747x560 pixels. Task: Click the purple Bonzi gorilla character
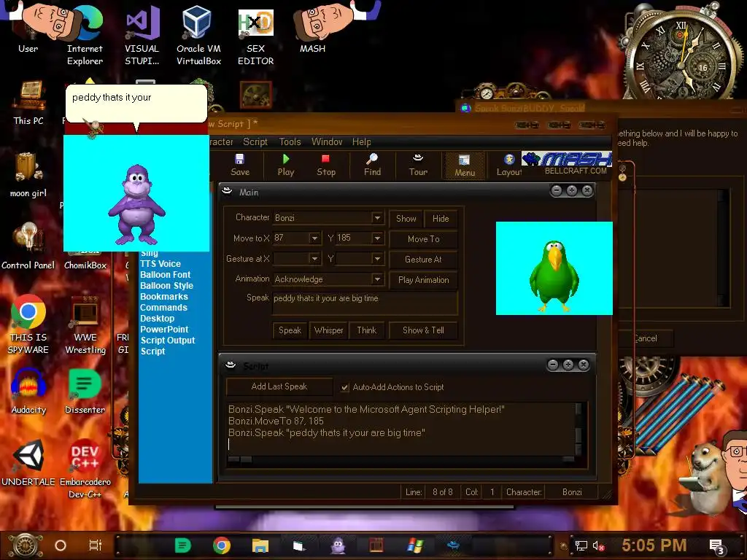[x=136, y=204]
